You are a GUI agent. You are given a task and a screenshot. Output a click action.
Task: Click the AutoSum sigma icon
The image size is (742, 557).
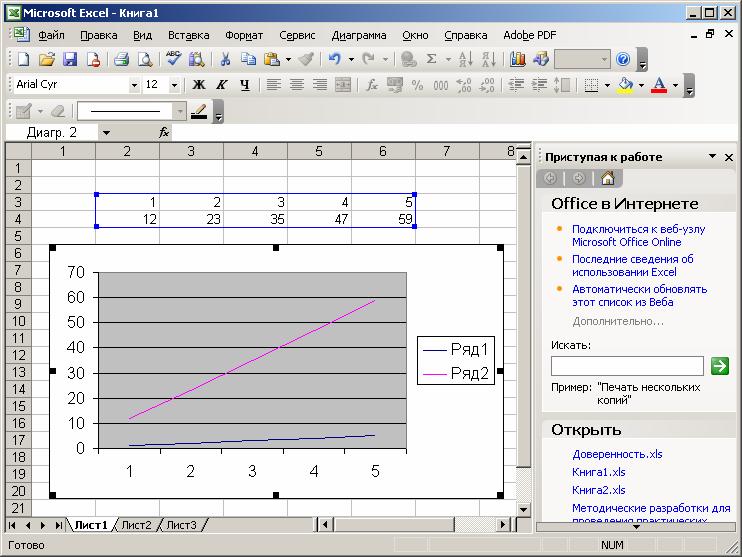[431, 59]
